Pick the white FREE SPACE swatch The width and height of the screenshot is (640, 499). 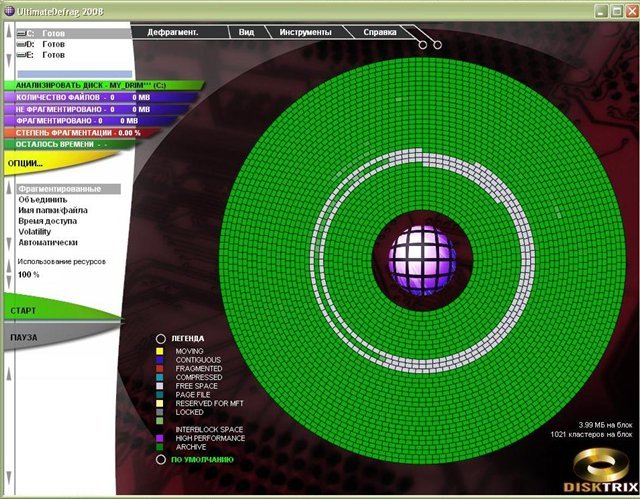(160, 386)
